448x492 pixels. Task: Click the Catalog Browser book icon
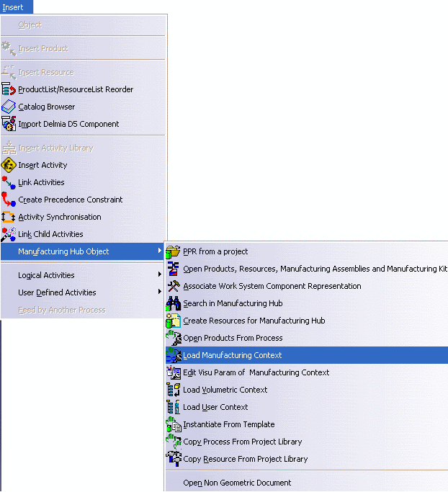(x=9, y=107)
